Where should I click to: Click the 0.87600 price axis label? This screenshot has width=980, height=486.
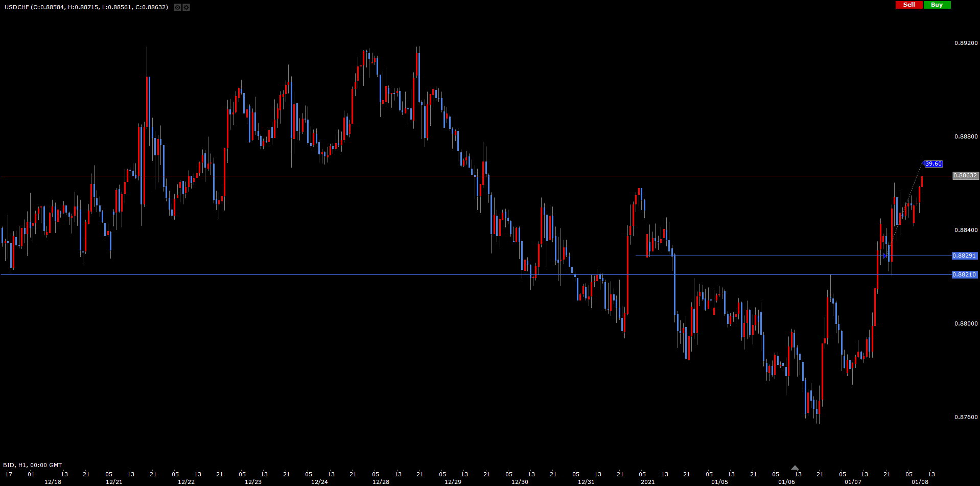(x=966, y=417)
